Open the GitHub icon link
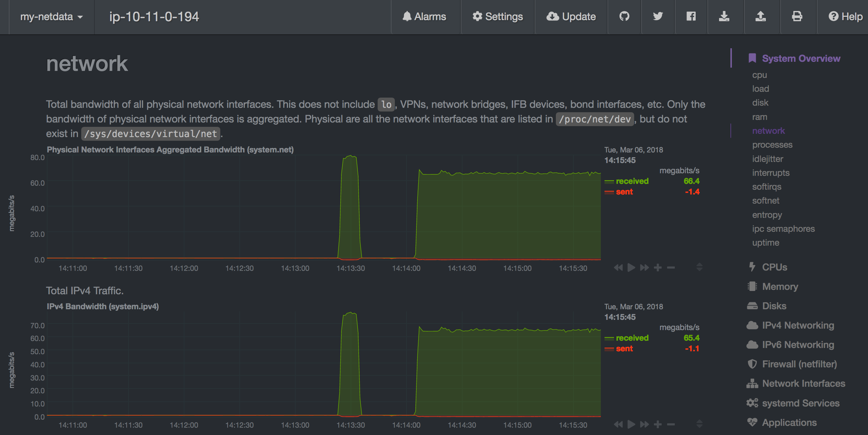 (x=624, y=16)
